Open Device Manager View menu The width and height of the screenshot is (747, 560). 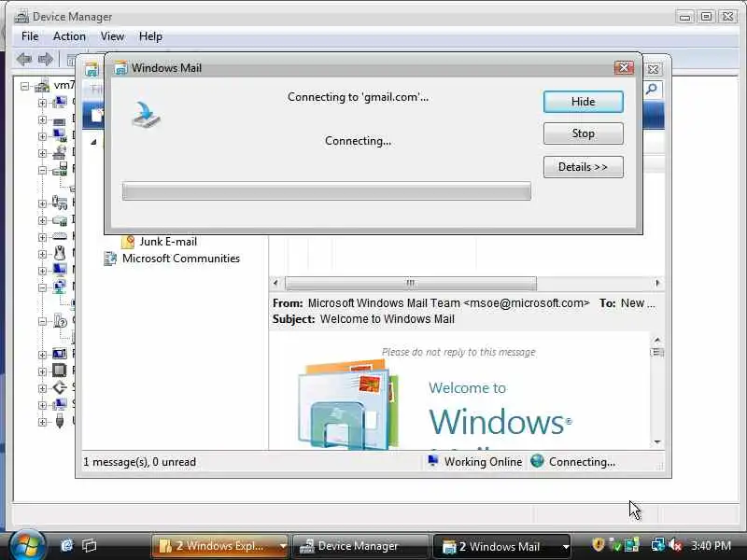(x=112, y=36)
